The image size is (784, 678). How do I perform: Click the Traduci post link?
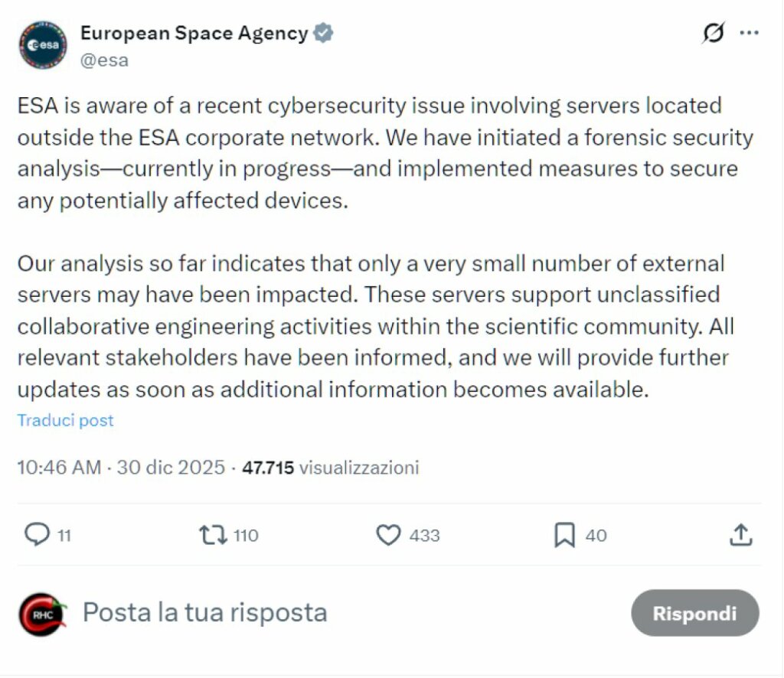pos(65,420)
